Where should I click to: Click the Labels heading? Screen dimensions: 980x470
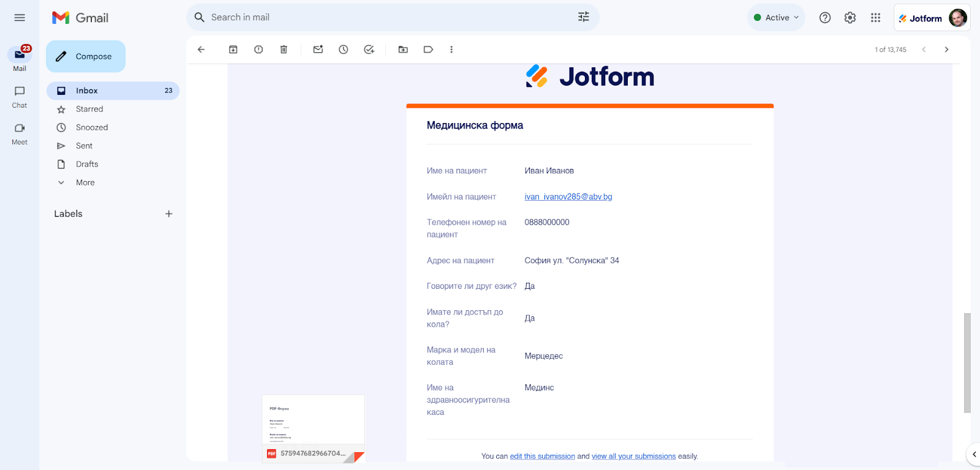pyautogui.click(x=68, y=214)
